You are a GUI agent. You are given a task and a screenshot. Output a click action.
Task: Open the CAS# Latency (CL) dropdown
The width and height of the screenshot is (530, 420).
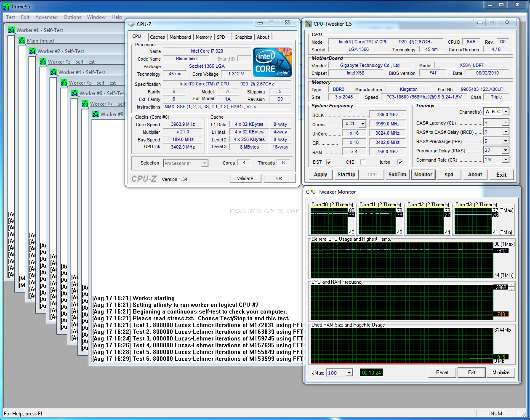click(x=506, y=122)
